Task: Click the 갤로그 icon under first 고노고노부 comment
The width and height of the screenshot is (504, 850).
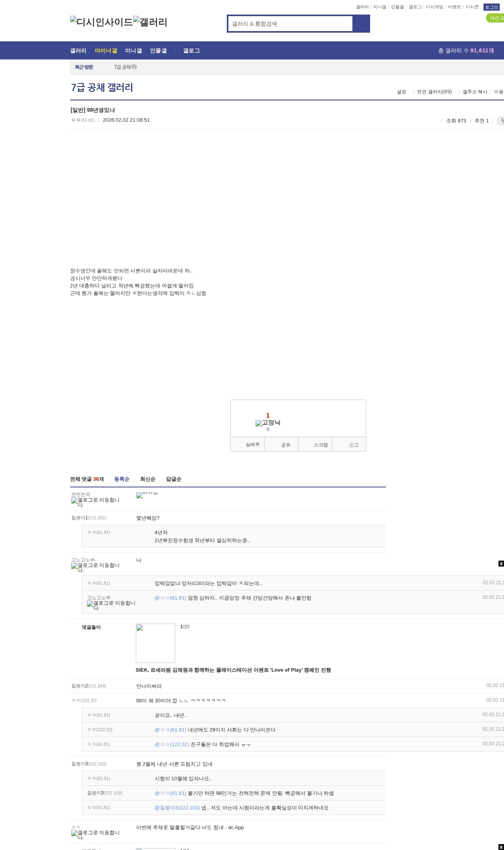Action: 74,566
